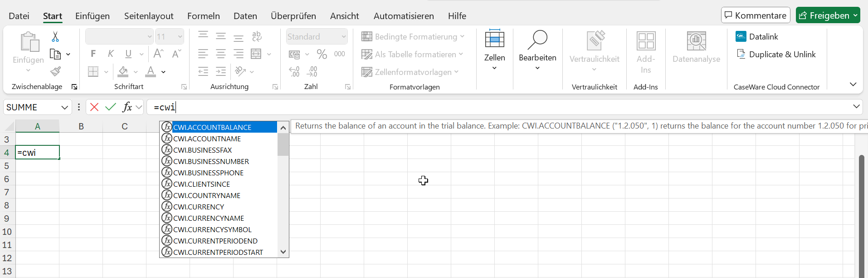Click the wrap text icon
The width and height of the screenshot is (868, 278).
click(x=257, y=36)
